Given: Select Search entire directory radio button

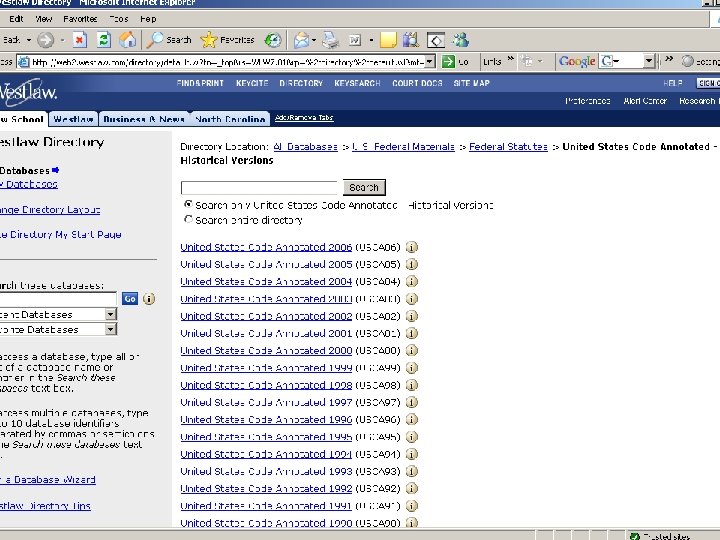Looking at the screenshot, I should (x=188, y=219).
